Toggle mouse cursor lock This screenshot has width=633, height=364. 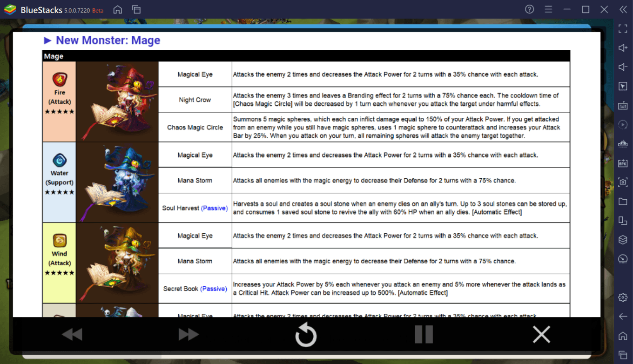623,87
